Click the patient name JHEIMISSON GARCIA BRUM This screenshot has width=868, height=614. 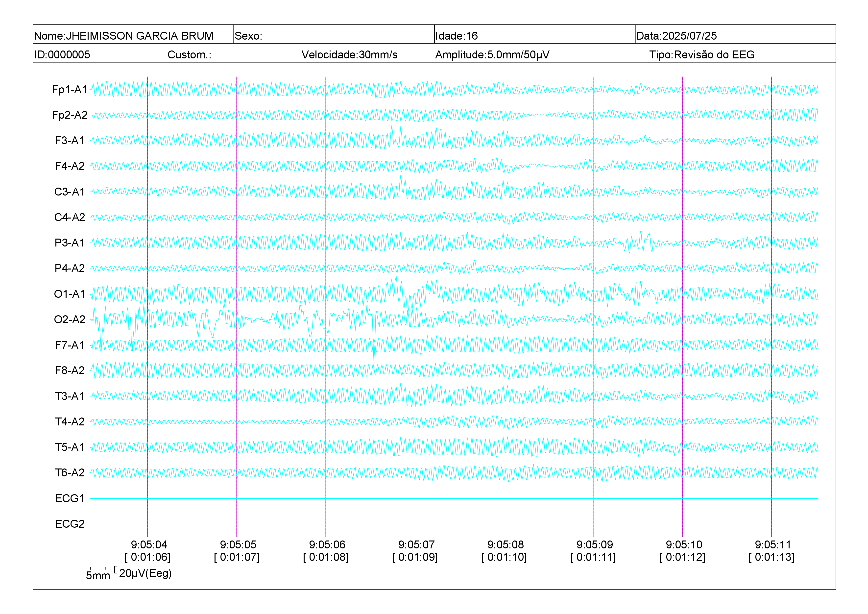140,36
